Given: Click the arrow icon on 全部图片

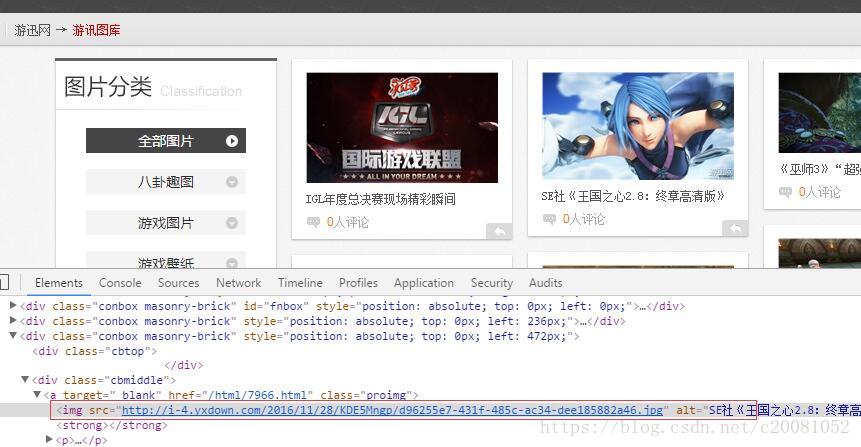Looking at the screenshot, I should click(232, 141).
